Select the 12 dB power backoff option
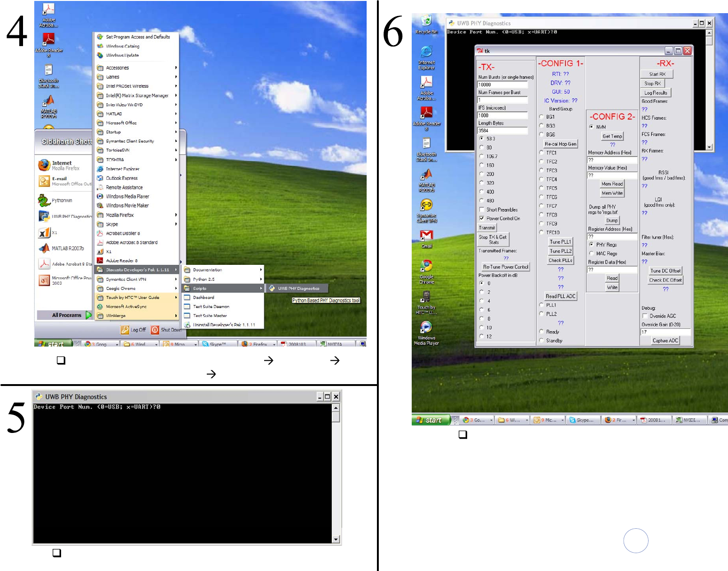 pos(481,336)
